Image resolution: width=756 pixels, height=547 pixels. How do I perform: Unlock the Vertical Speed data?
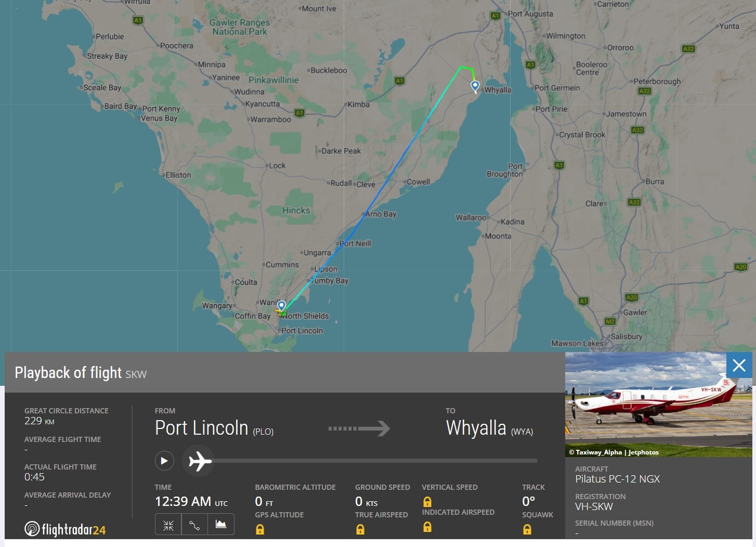(427, 502)
